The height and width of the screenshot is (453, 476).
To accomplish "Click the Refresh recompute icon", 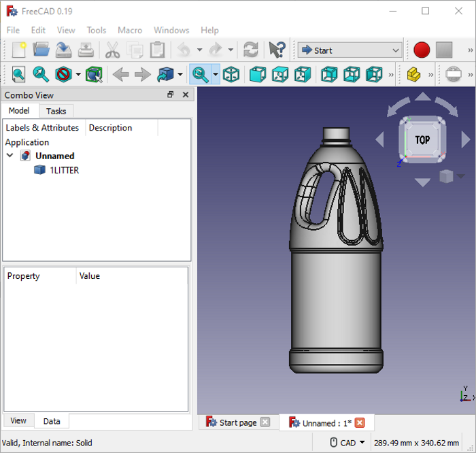I will tap(251, 50).
